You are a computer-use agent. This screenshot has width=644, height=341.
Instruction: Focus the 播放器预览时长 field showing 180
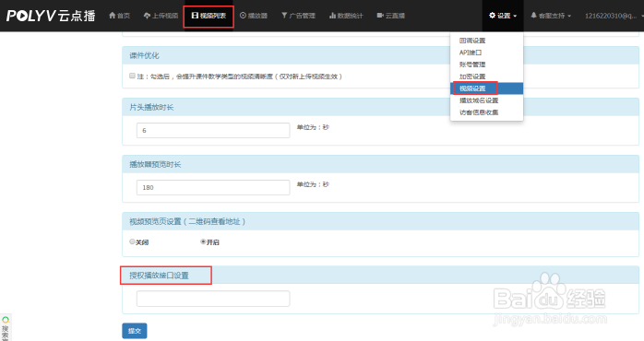click(x=213, y=187)
